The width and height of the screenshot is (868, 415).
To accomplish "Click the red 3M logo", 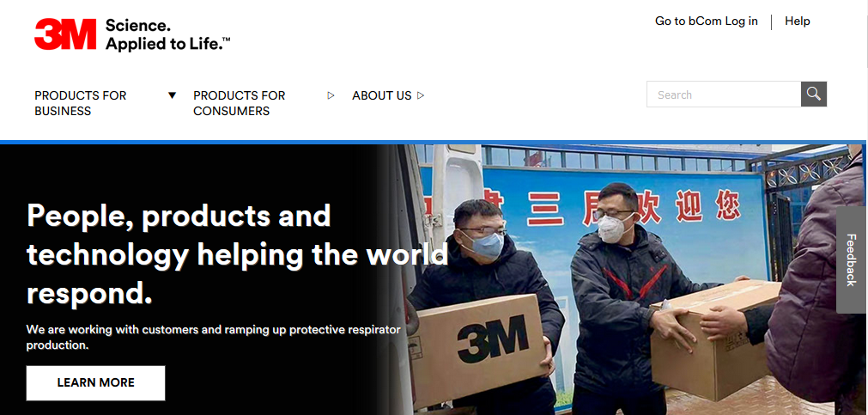I will tap(65, 34).
